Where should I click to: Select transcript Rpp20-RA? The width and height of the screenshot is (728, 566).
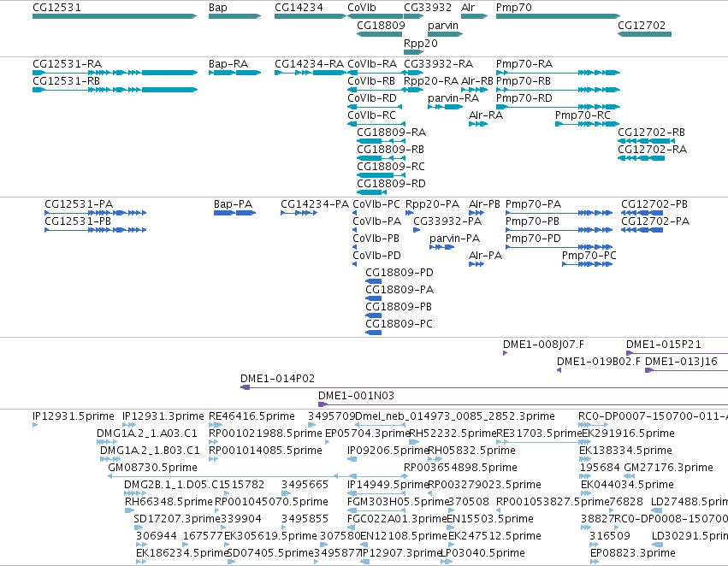point(414,90)
